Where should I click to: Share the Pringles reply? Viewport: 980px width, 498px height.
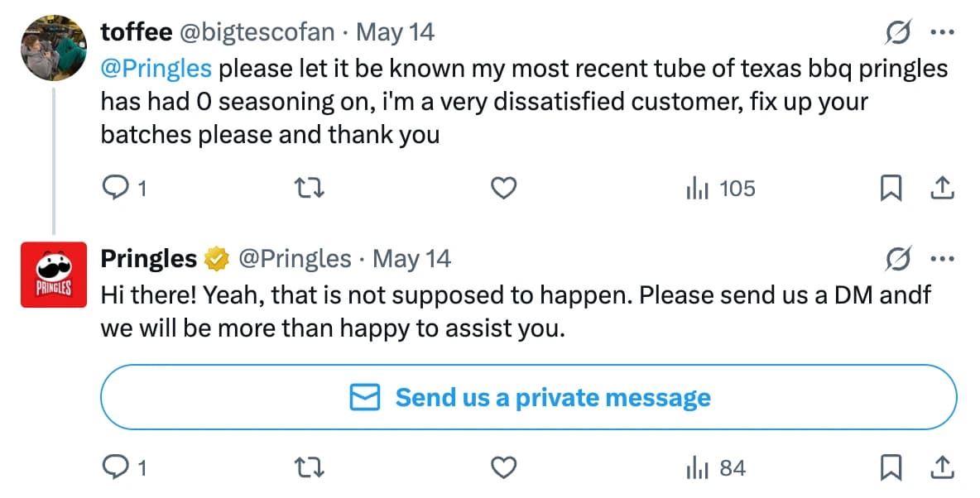point(942,469)
